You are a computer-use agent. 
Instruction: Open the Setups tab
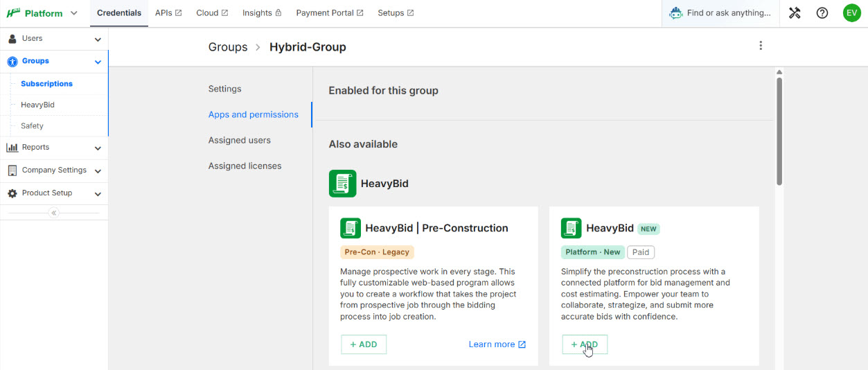(x=396, y=13)
